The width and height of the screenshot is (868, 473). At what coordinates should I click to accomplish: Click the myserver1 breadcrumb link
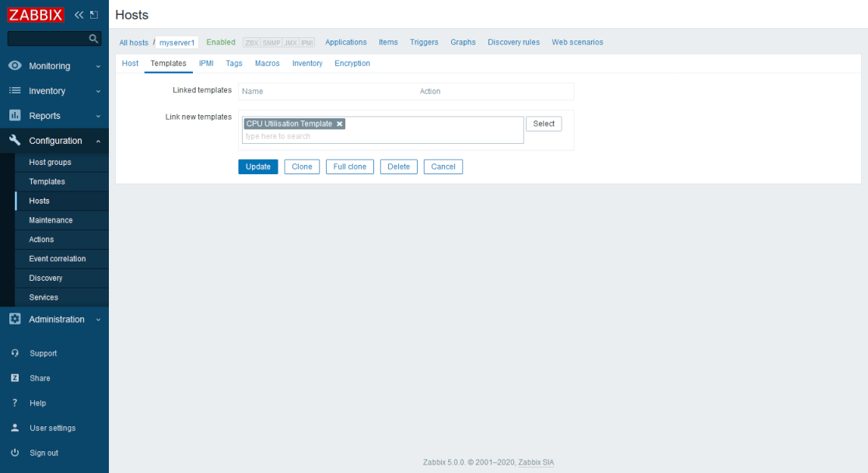(x=177, y=43)
